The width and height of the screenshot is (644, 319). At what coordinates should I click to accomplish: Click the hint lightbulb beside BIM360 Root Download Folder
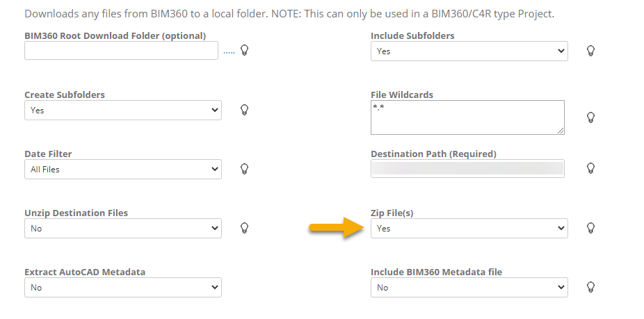point(244,50)
